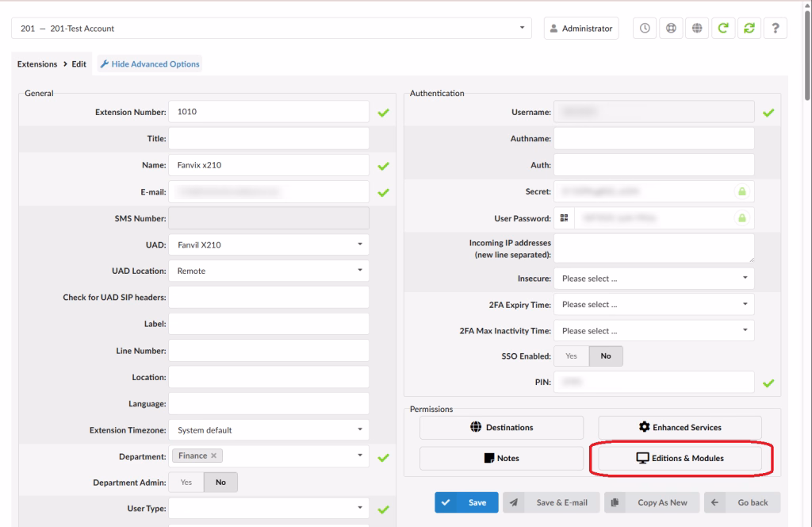Click the Check for UAD SIP headers field
Screen dimensions: 812x527
point(269,298)
